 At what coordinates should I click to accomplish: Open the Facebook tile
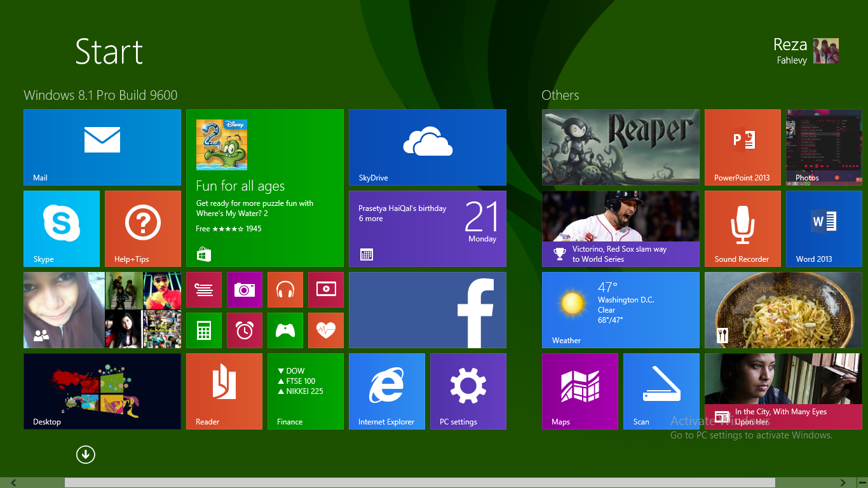coord(427,310)
